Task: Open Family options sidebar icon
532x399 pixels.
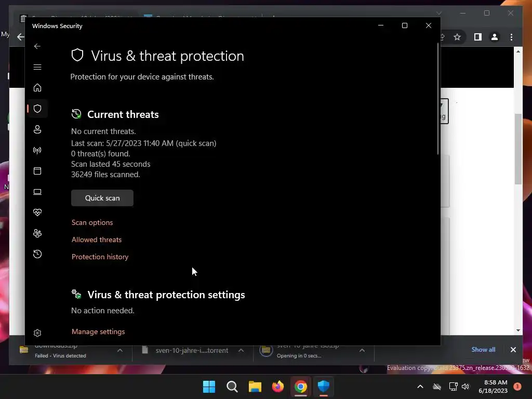Action: [x=37, y=233]
